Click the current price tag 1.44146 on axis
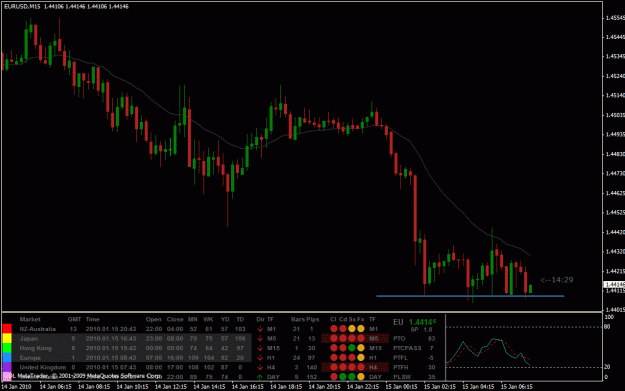Image resolution: width=625 pixels, height=391 pixels. 614,285
